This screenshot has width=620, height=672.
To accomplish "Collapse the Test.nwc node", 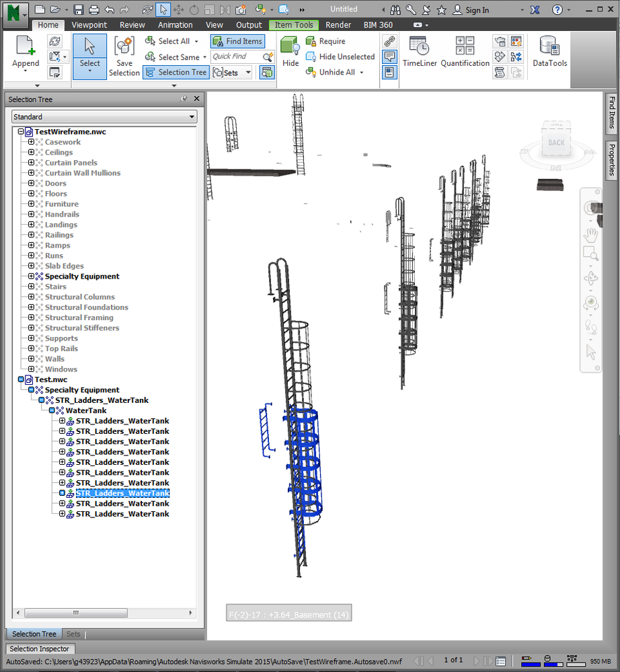I will pos(21,379).
